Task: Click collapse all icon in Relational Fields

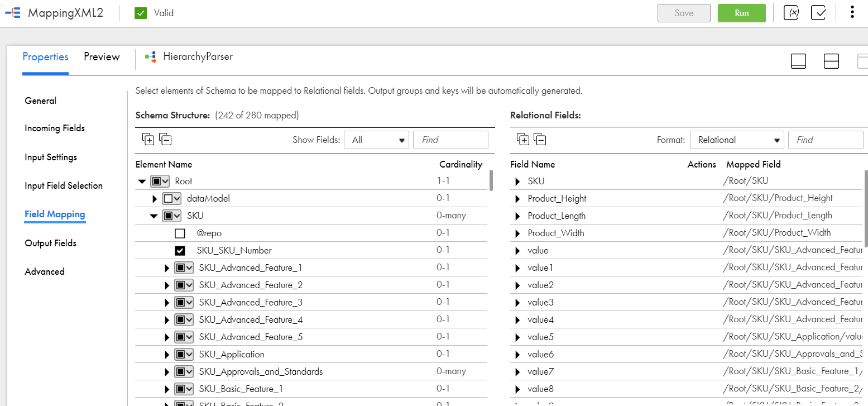Action: (540, 139)
